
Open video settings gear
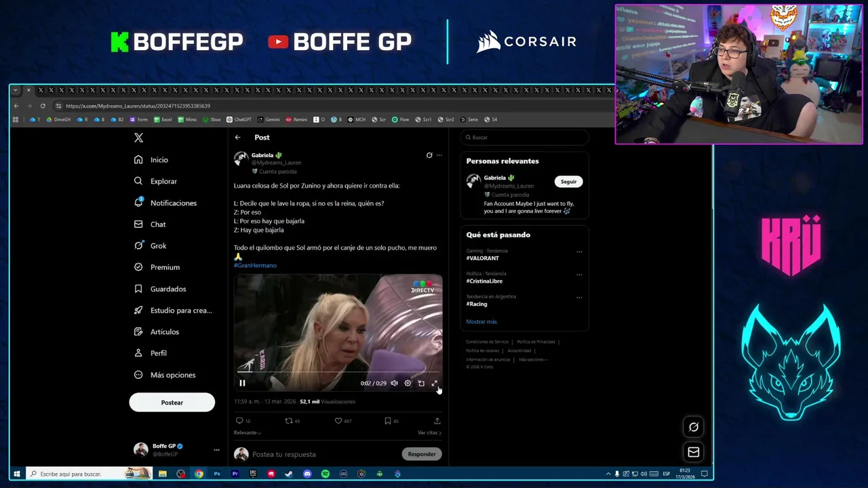point(408,383)
